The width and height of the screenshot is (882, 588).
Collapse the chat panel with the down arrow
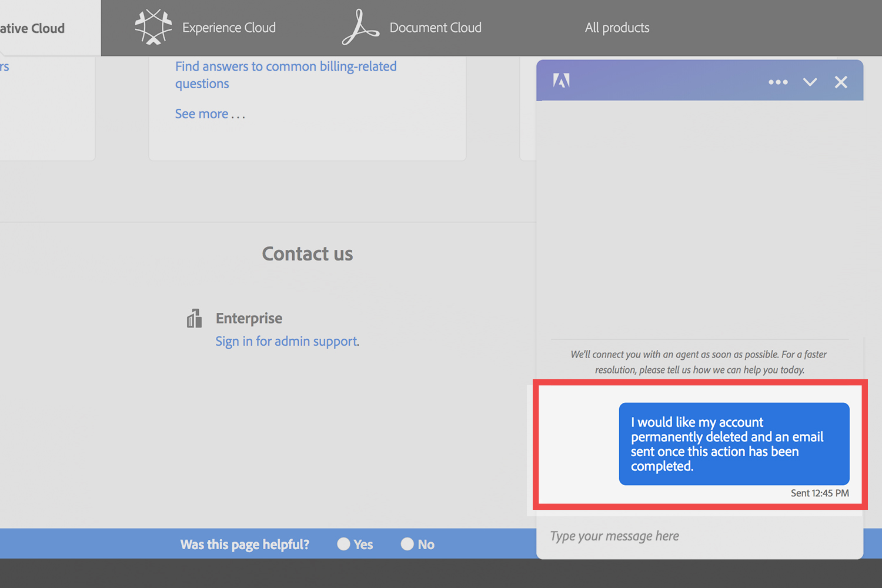click(x=810, y=82)
